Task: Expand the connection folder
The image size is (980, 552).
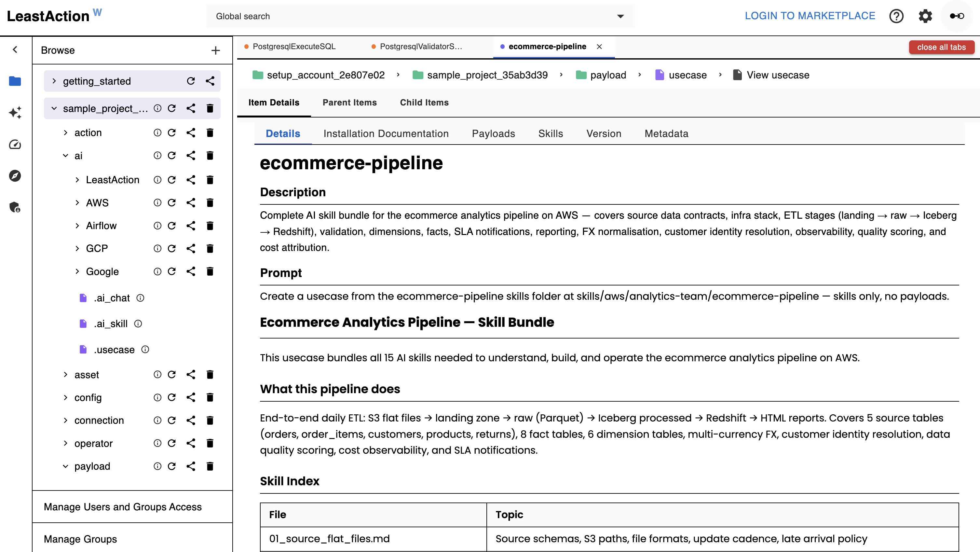Action: (65, 420)
